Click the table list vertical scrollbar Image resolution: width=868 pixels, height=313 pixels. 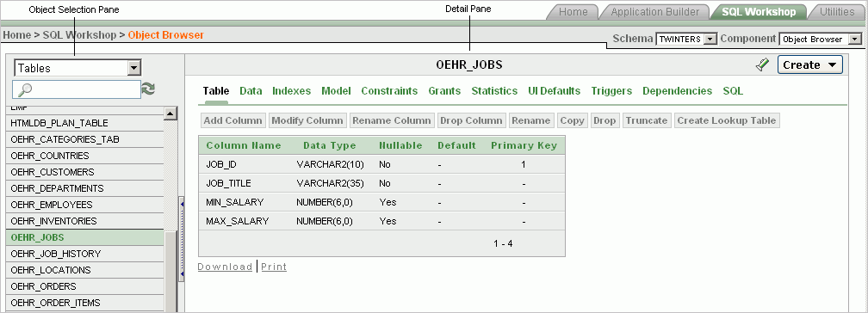tap(171, 210)
